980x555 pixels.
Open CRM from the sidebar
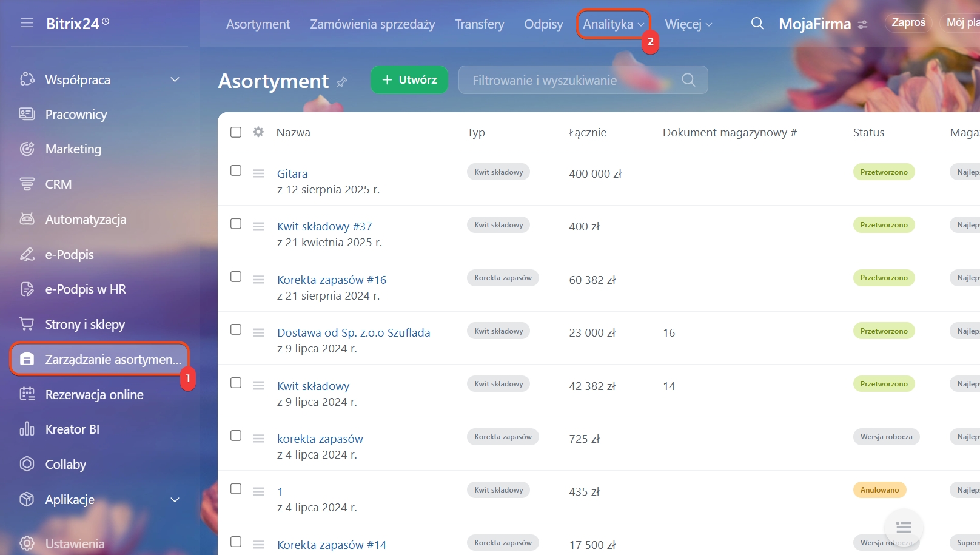tap(58, 184)
